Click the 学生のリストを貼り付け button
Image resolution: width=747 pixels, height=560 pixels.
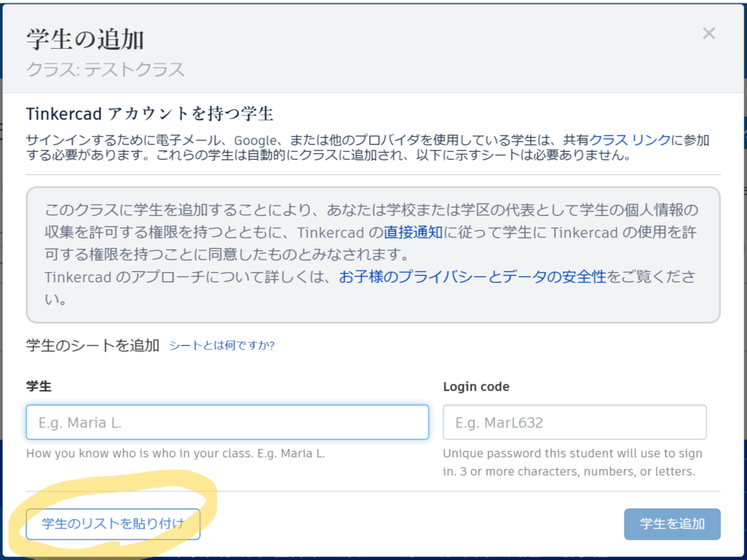pyautogui.click(x=113, y=524)
